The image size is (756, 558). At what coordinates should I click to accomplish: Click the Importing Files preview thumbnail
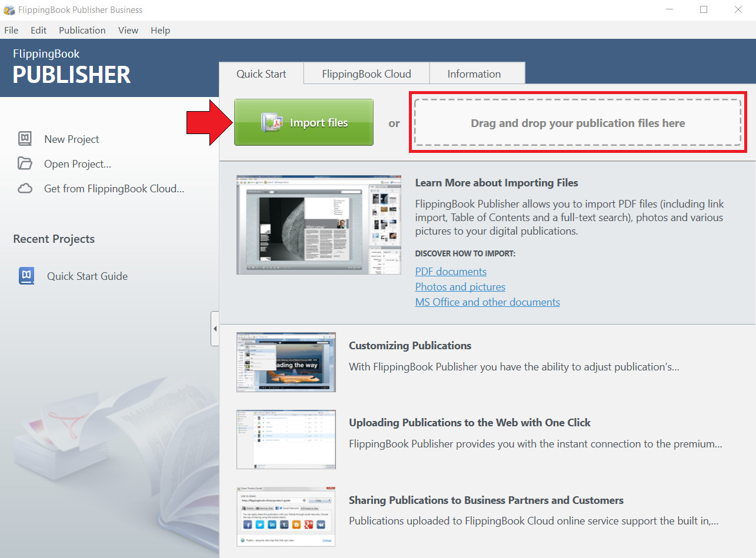click(319, 225)
